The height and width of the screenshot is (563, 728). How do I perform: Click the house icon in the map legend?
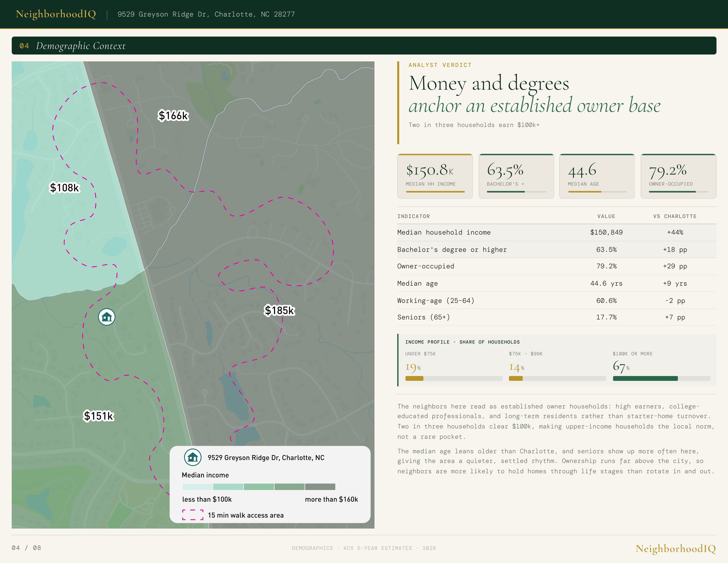click(193, 457)
